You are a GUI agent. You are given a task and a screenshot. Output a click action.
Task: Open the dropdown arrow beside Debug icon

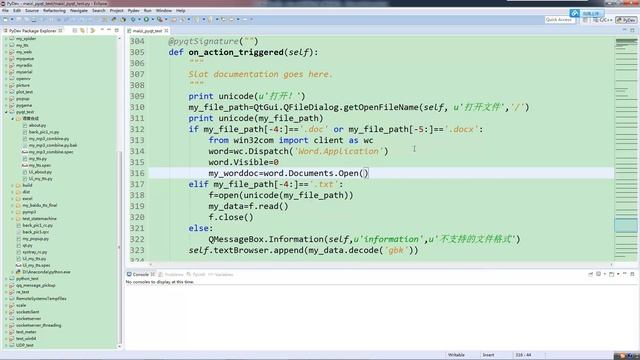139,20
